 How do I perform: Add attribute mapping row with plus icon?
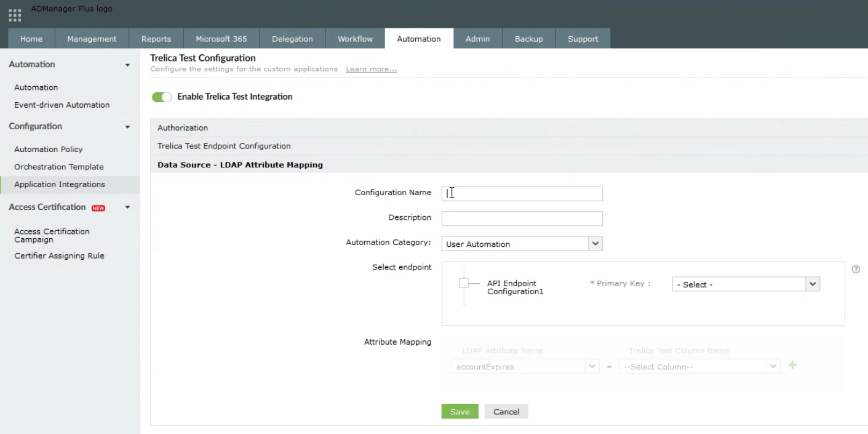coord(793,365)
